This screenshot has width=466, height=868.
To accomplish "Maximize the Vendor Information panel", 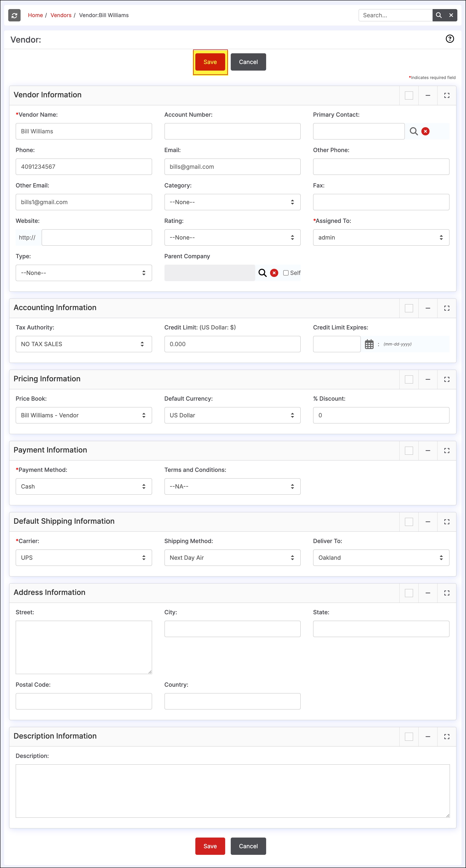I will point(446,95).
